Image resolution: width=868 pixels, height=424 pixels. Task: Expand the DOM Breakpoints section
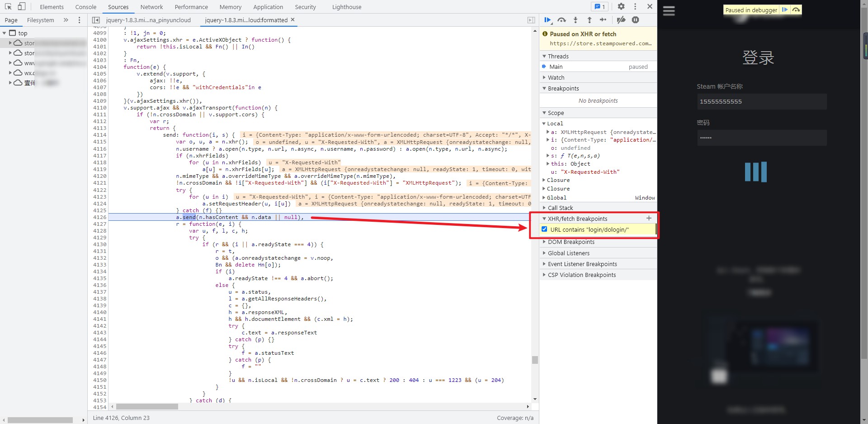pos(571,242)
